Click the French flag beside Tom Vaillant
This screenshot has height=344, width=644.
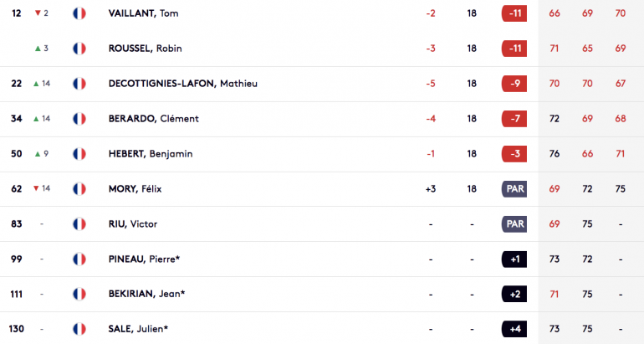[79, 13]
